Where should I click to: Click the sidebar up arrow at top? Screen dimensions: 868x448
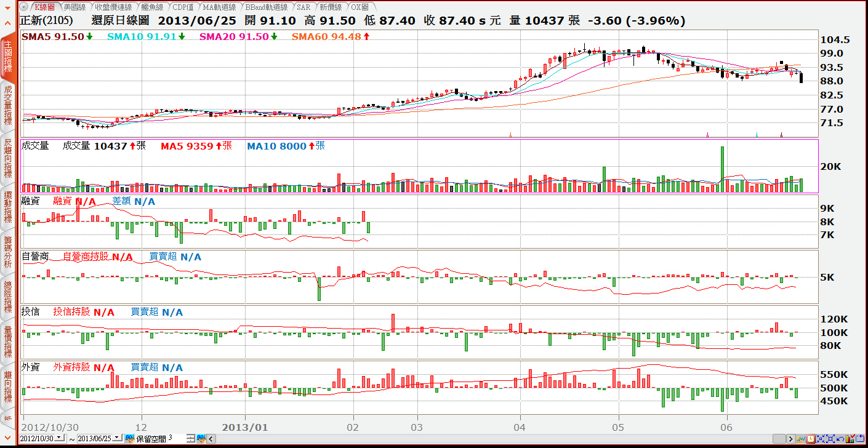click(7, 23)
